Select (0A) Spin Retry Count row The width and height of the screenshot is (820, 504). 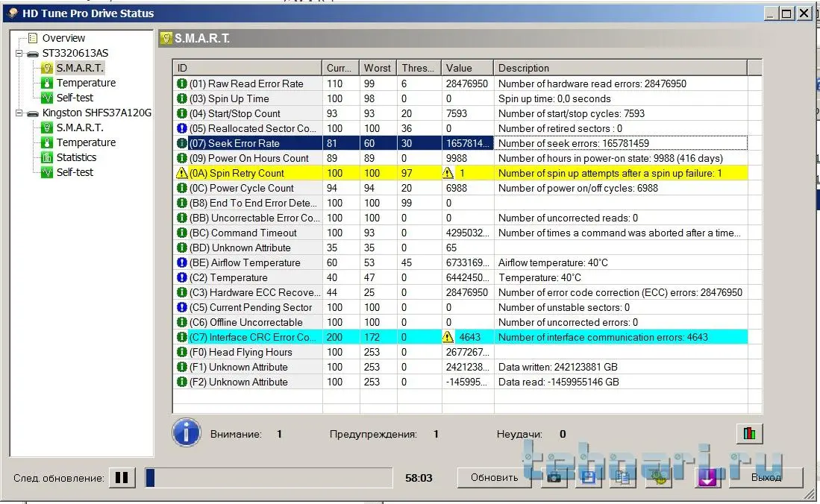[x=460, y=173]
